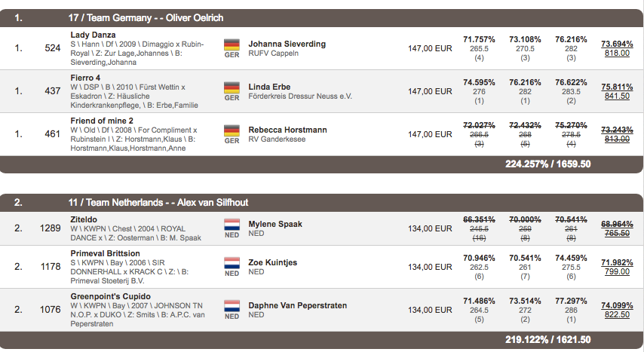
Task: Click rider name Linda Erbe
Action: point(269,87)
